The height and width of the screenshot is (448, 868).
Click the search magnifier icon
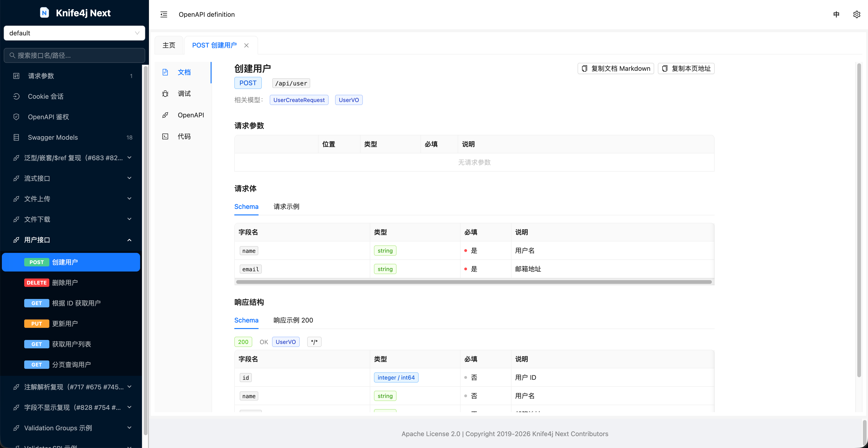pyautogui.click(x=13, y=55)
